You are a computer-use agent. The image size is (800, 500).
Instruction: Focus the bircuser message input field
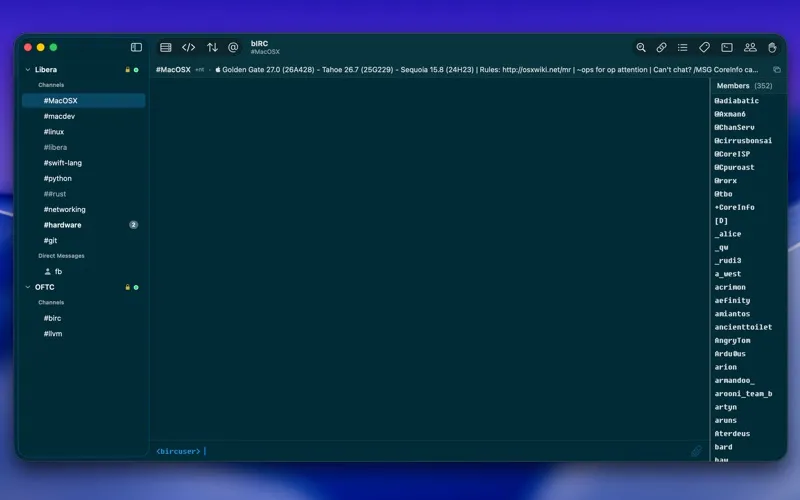pyautogui.click(x=429, y=451)
